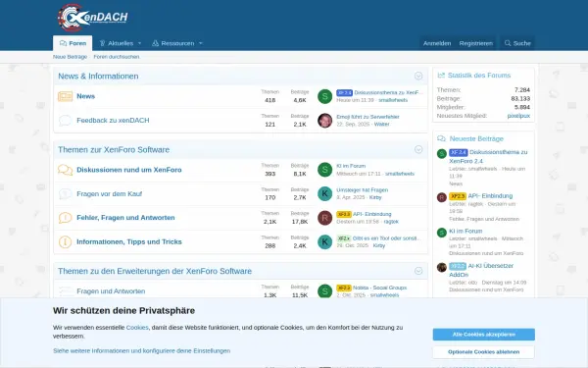Open latest post Umsteiger hat Fragen

tap(363, 190)
